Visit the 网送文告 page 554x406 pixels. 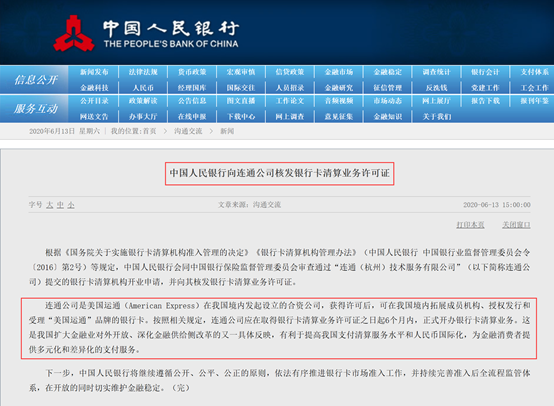point(94,117)
